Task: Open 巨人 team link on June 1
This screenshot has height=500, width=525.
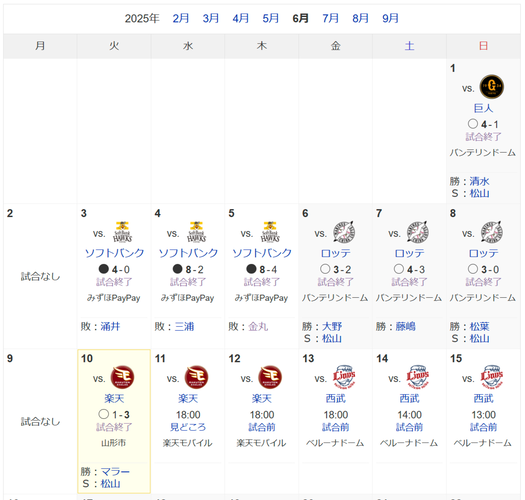Action: [x=483, y=108]
